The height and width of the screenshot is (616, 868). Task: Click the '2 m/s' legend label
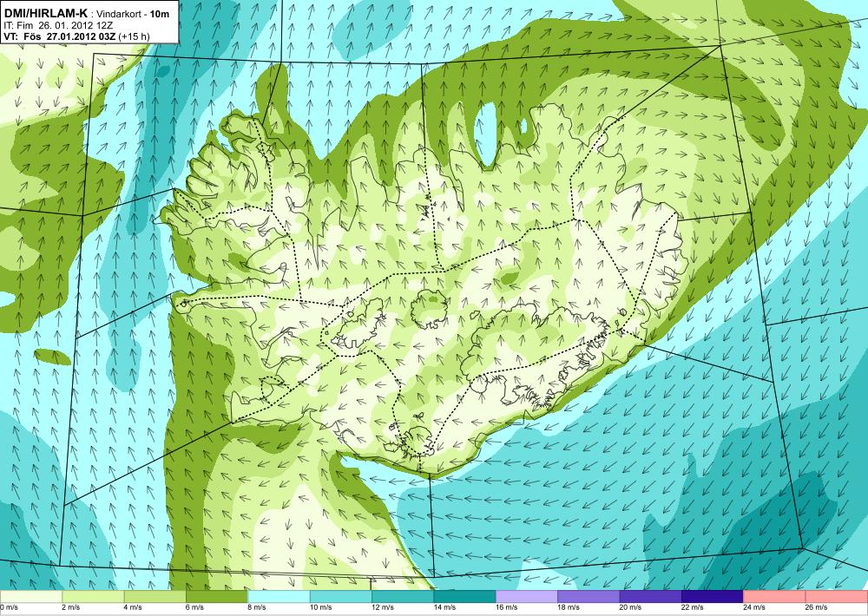pos(71,607)
